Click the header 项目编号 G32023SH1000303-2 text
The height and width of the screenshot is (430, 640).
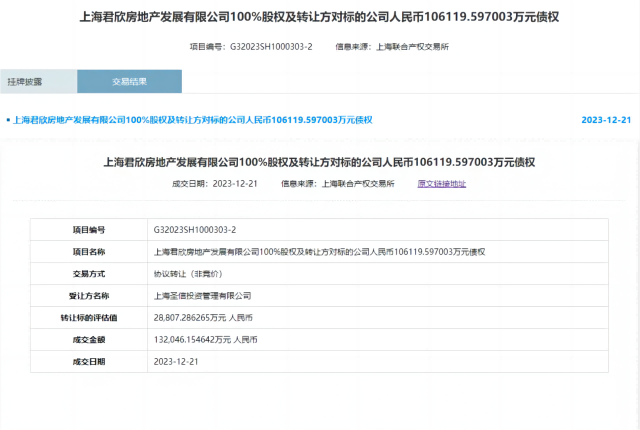tap(251, 47)
